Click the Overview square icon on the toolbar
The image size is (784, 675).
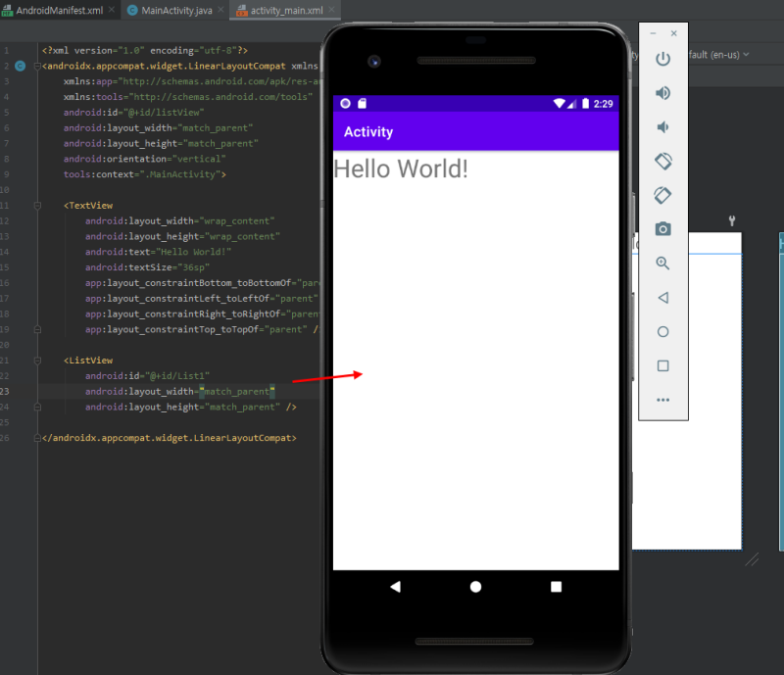point(662,365)
